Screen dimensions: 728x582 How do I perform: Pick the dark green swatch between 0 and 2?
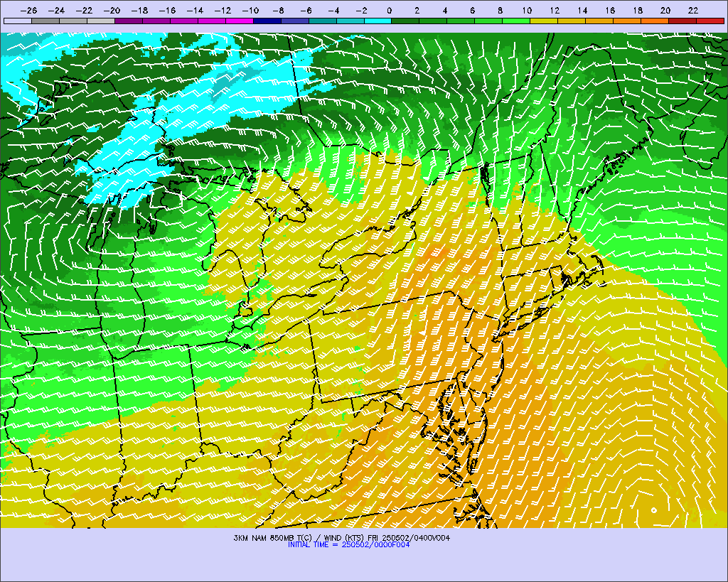tap(406, 21)
